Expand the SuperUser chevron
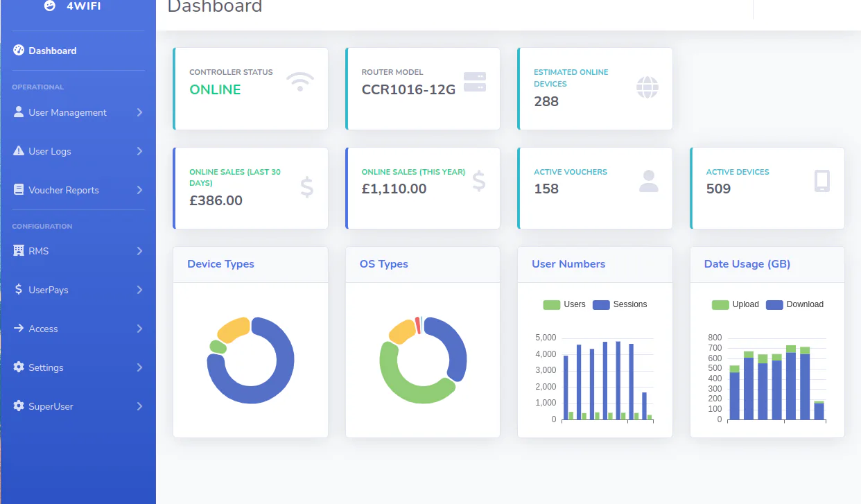 139,406
